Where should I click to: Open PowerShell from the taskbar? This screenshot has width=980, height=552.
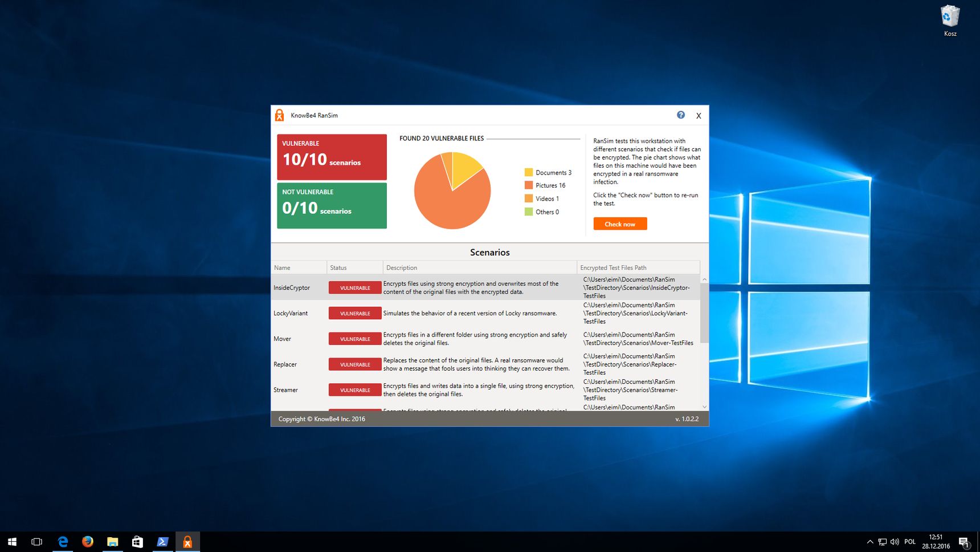point(162,542)
